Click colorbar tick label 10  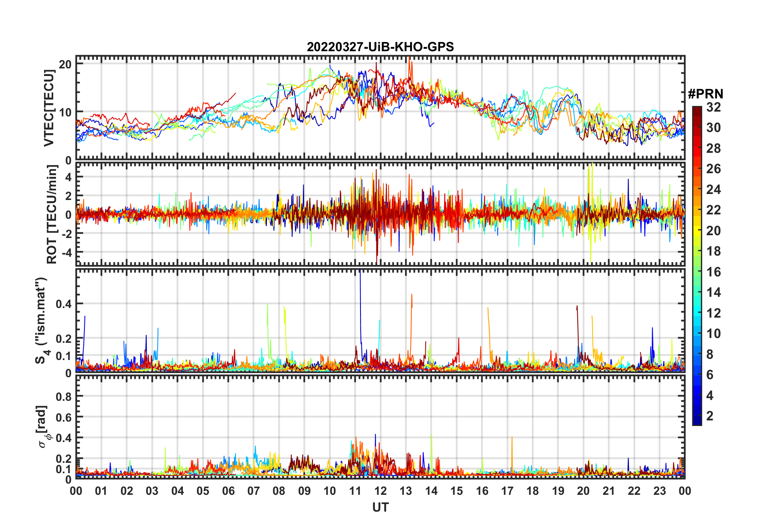click(713, 334)
